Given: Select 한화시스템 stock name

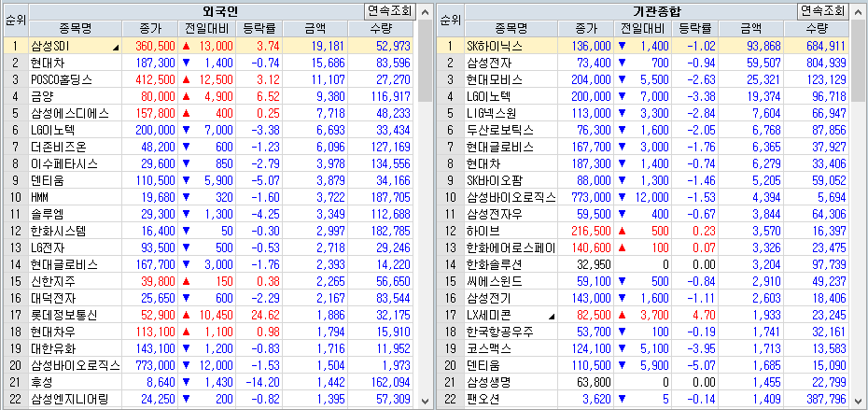Looking at the screenshot, I should click(x=58, y=232).
